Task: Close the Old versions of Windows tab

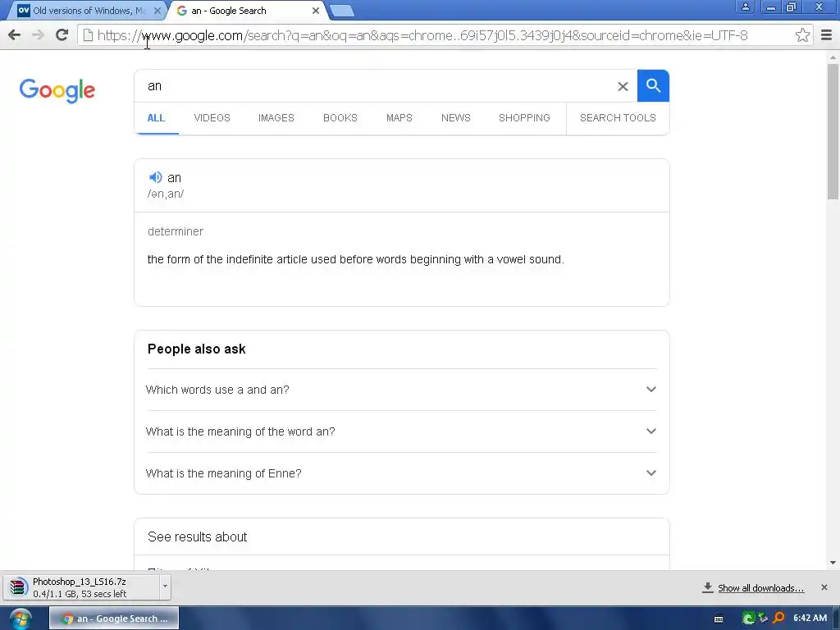Action: [157, 10]
